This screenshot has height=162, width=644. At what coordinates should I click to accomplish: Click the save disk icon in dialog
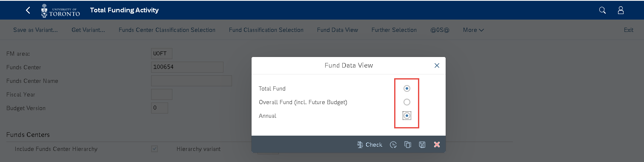(422, 145)
